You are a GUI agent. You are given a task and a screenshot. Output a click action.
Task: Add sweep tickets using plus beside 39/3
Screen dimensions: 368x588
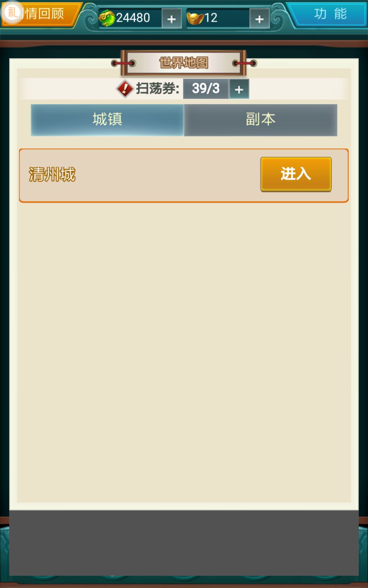click(239, 89)
